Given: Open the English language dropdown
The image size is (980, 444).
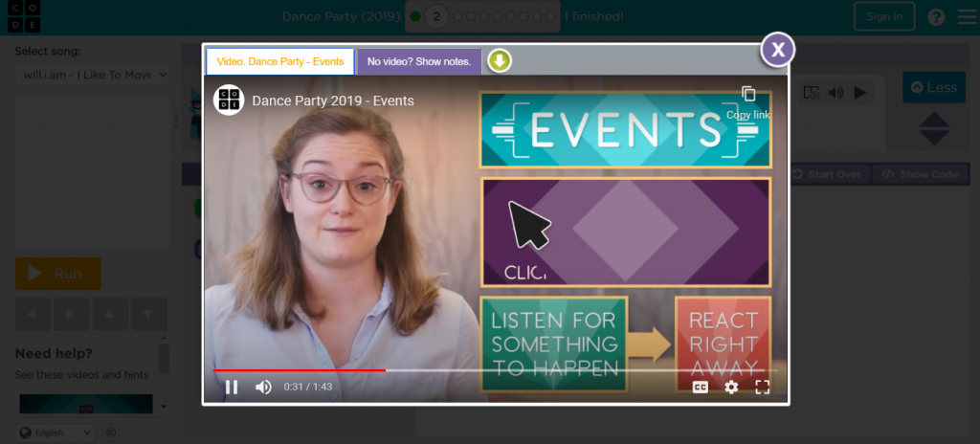Looking at the screenshot, I should pyautogui.click(x=55, y=433).
